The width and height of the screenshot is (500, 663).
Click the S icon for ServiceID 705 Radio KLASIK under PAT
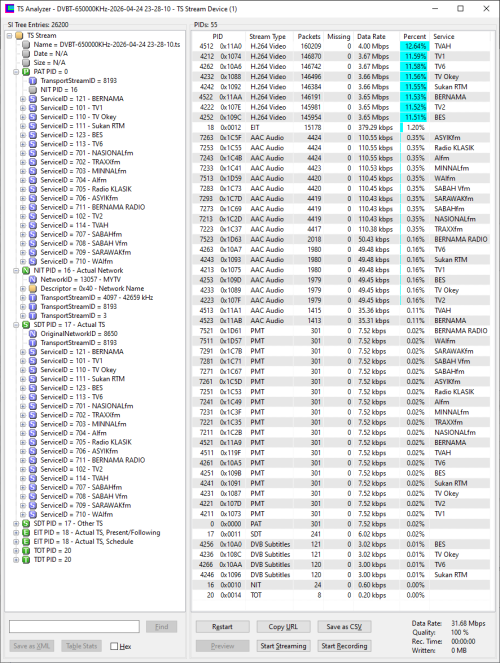tap(33, 189)
